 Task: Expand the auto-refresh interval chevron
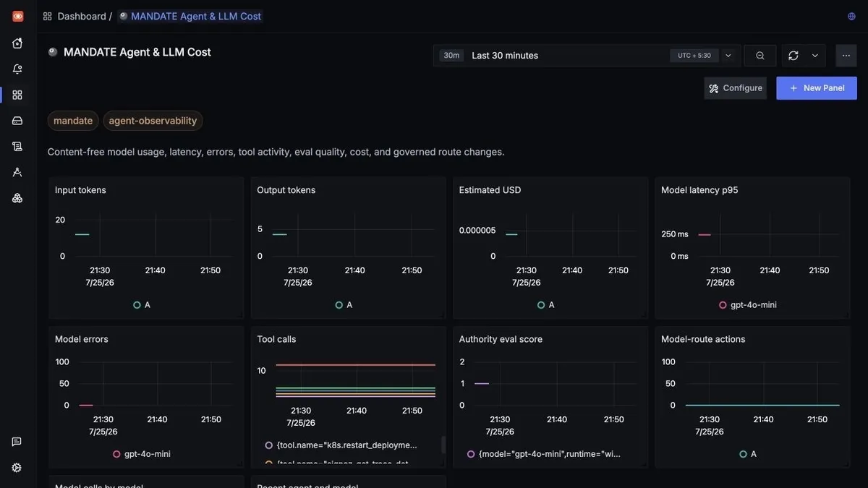click(x=815, y=56)
